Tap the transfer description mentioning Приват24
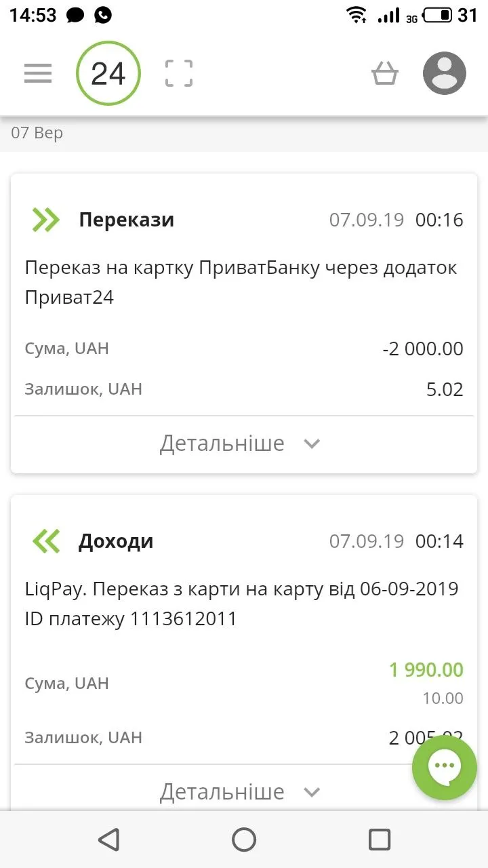488x868 pixels. pyautogui.click(x=241, y=282)
